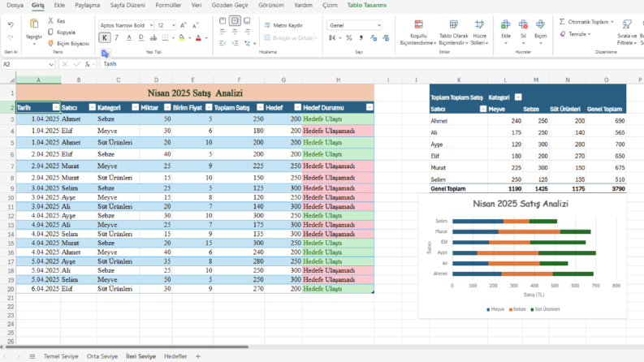Toggle Italic (T) formatting
Viewport: 644px width, 362px height.
(117, 38)
